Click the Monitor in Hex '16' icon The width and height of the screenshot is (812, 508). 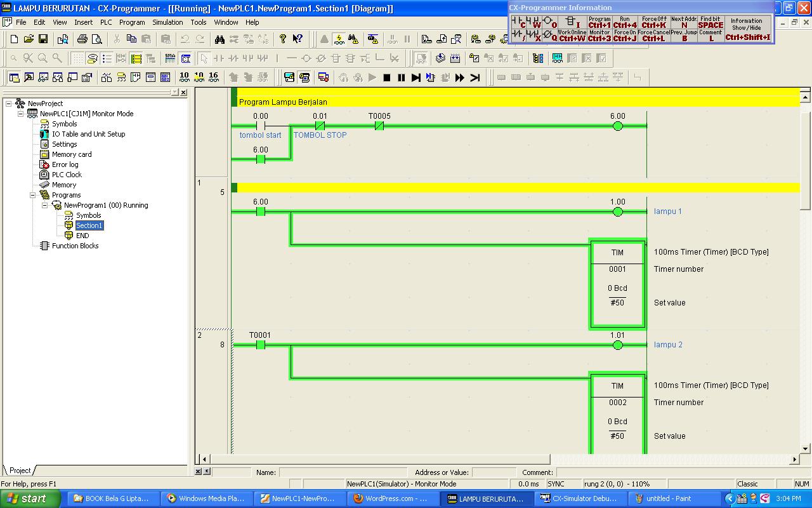tap(213, 77)
